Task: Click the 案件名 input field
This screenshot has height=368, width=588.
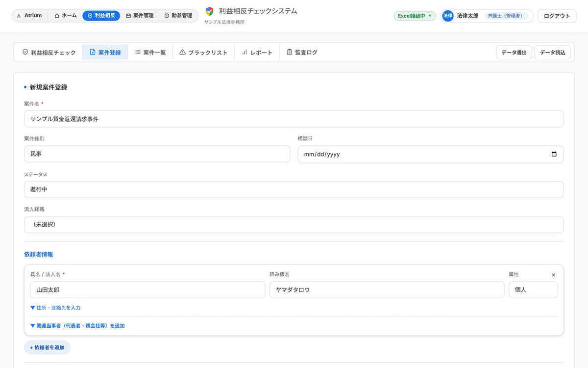Action: coord(294,119)
